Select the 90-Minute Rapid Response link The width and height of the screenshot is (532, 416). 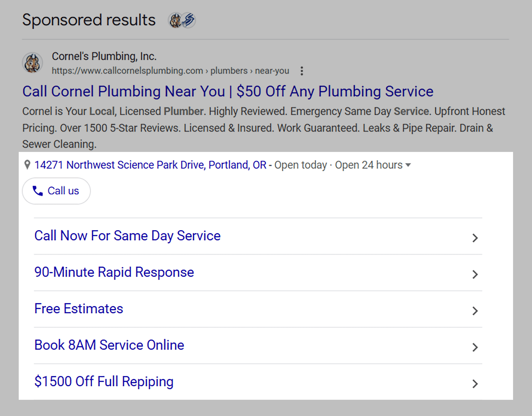coord(114,272)
